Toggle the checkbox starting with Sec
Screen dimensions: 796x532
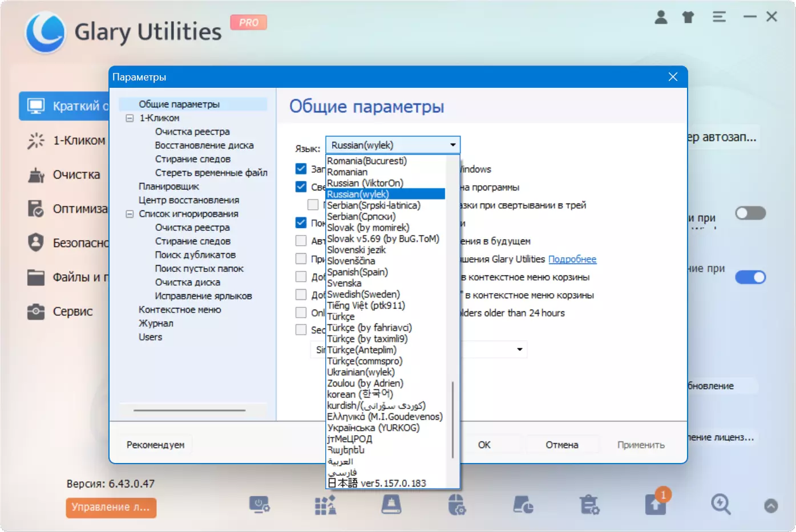[301, 330]
